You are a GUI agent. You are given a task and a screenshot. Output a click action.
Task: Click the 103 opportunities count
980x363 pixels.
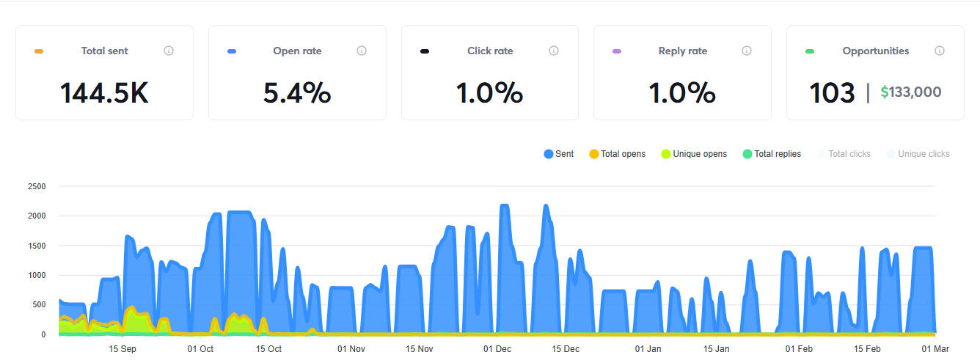[x=832, y=93]
